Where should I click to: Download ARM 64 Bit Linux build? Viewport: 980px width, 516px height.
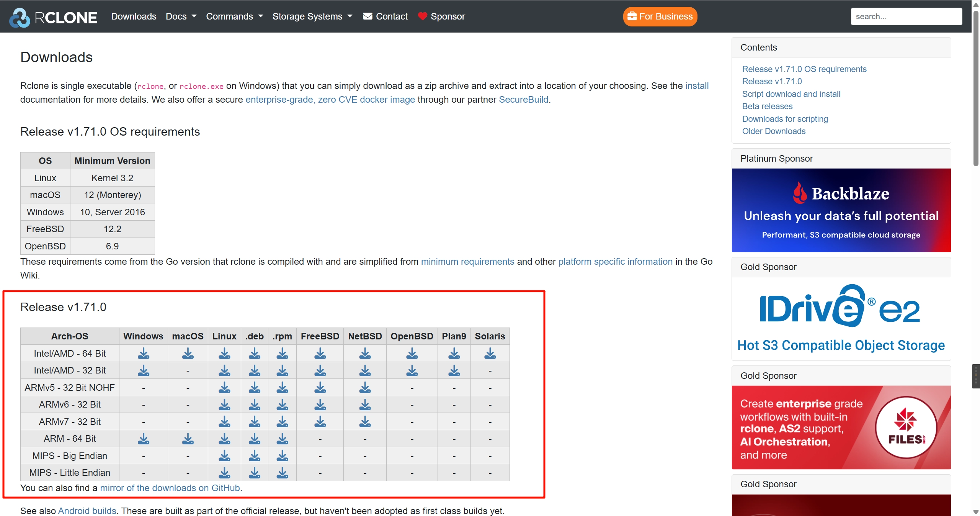pyautogui.click(x=224, y=439)
